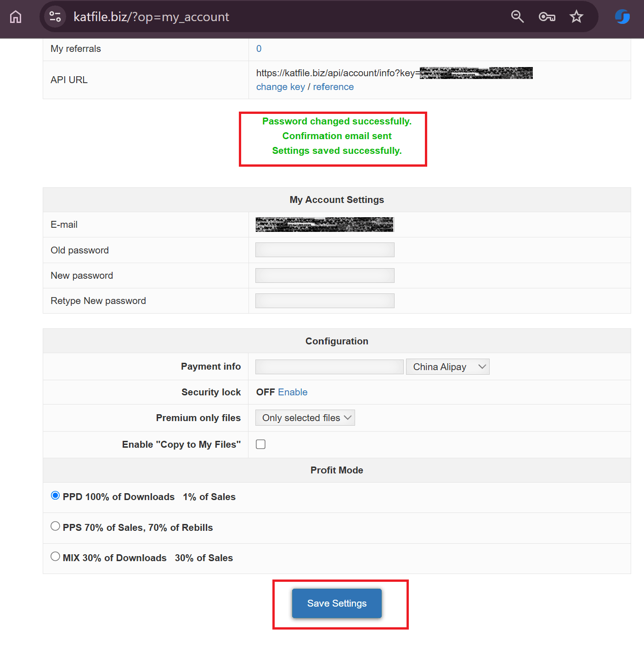Bookmark this page with star icon

pyautogui.click(x=576, y=17)
